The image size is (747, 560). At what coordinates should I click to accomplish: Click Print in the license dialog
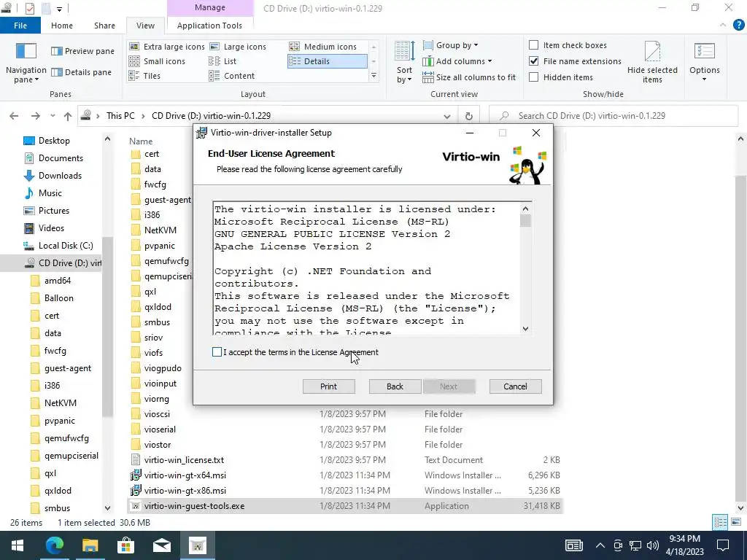coord(329,386)
